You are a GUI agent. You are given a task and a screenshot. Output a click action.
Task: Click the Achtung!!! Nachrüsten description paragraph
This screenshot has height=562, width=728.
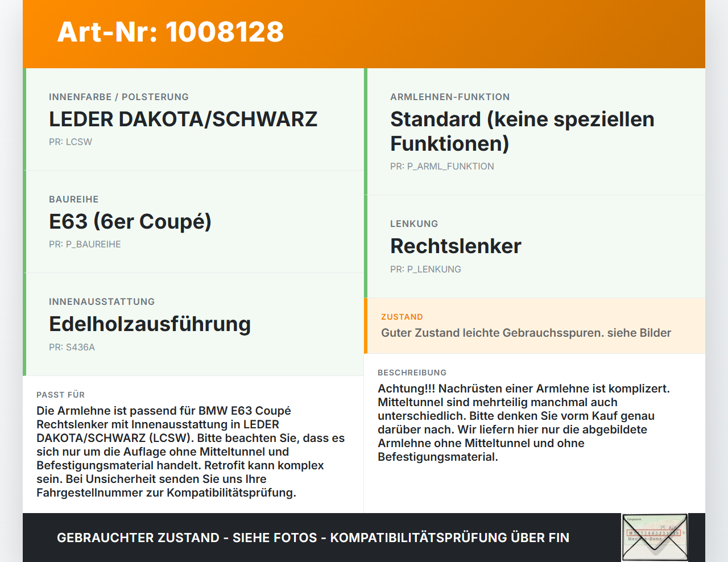tap(524, 423)
